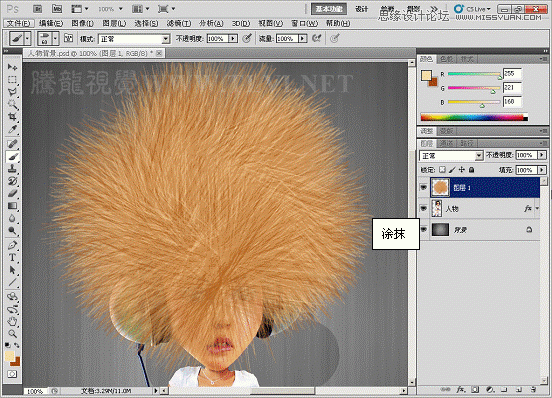Screen dimensions: 552x398
Task: Click the color spectrum ramp in Color panel
Action: (474, 117)
